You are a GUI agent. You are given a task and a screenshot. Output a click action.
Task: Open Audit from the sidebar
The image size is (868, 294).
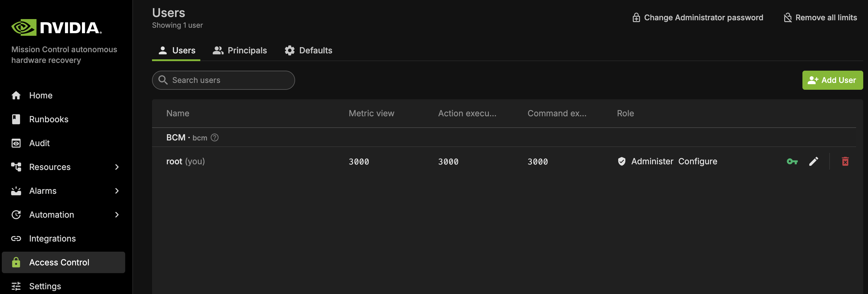click(39, 143)
